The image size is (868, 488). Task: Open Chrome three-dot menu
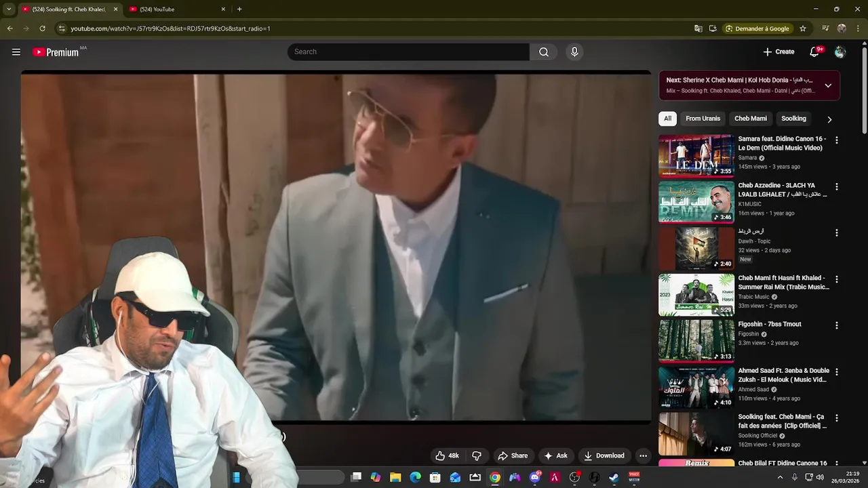pos(858,28)
